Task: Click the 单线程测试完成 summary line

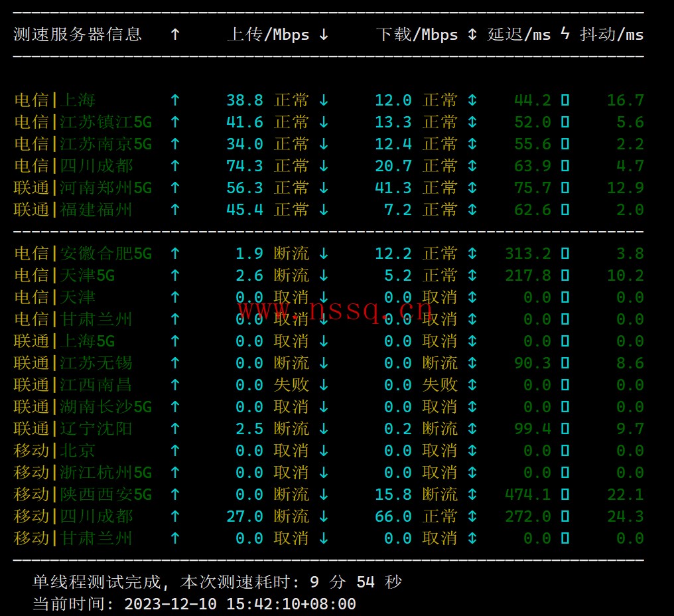Action: click(x=217, y=582)
